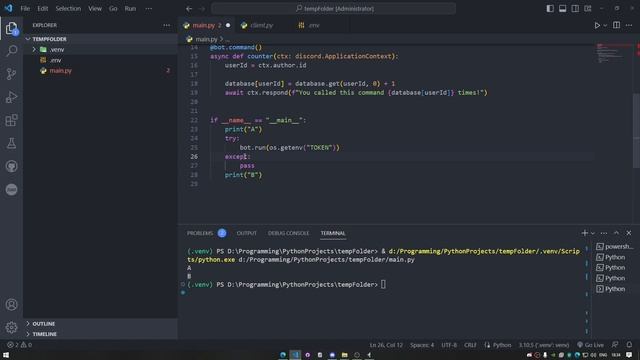Split the editor to the right

click(616, 25)
